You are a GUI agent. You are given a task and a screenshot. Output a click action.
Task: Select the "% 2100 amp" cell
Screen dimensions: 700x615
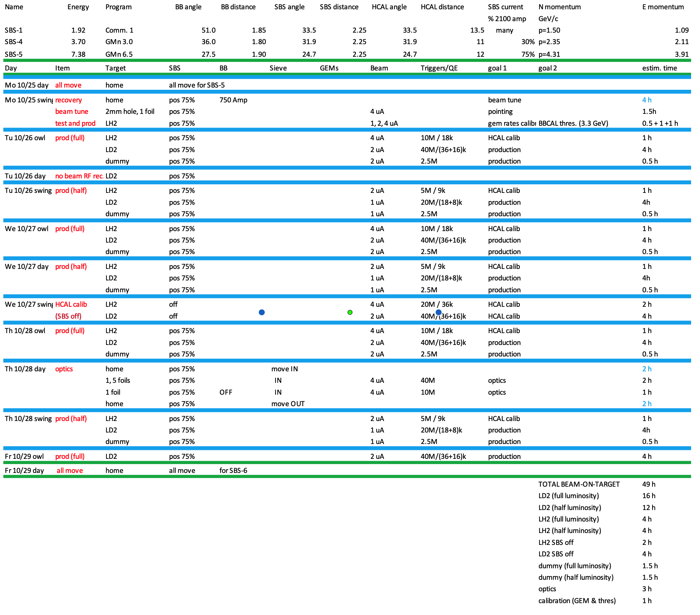tap(507, 19)
